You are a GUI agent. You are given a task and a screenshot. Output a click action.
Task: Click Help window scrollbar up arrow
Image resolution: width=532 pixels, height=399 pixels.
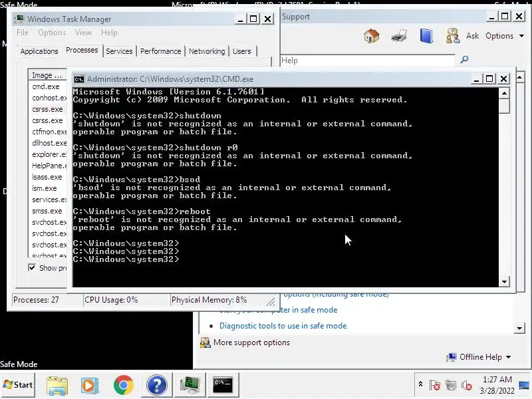pos(519,77)
